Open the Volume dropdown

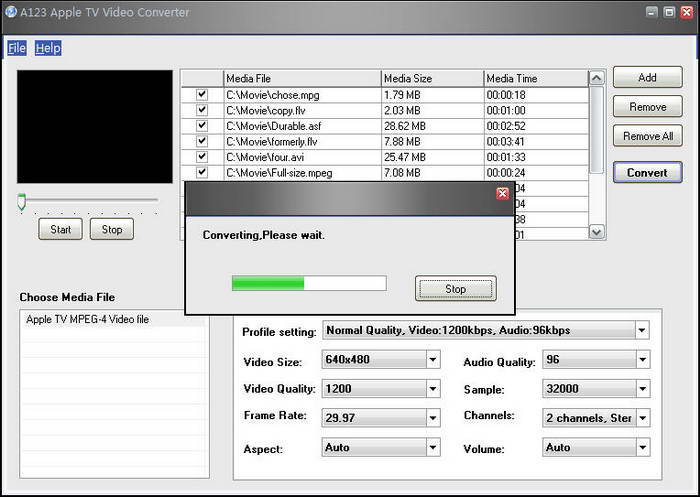coord(642,447)
